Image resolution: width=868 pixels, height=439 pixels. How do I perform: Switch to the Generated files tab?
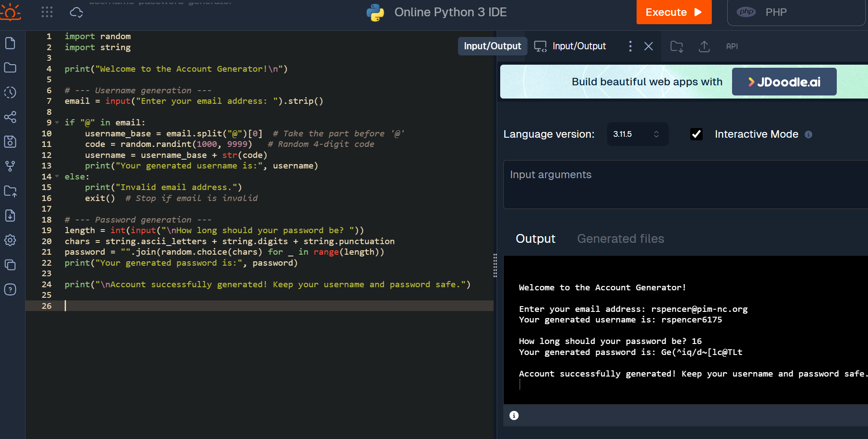coord(620,238)
